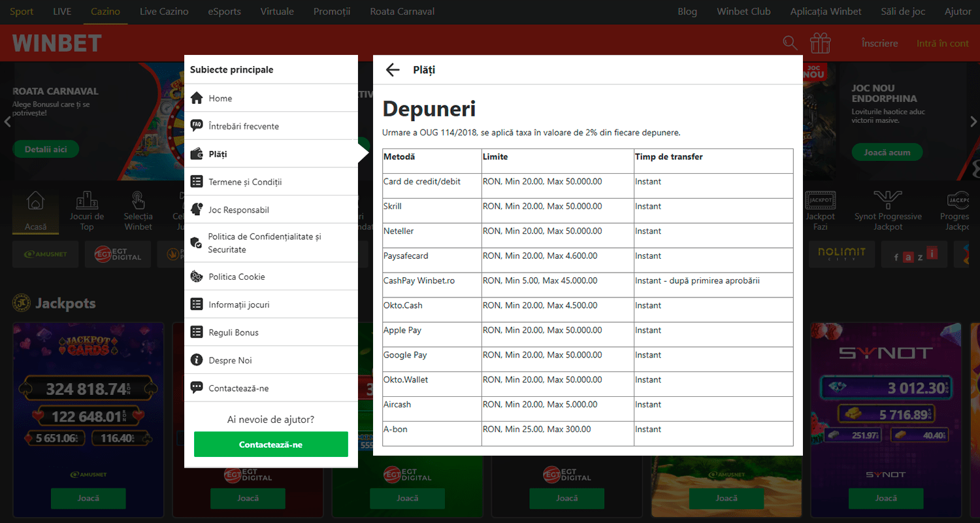The width and height of the screenshot is (980, 523).
Task: Click the Înscriere registration link
Action: [879, 43]
